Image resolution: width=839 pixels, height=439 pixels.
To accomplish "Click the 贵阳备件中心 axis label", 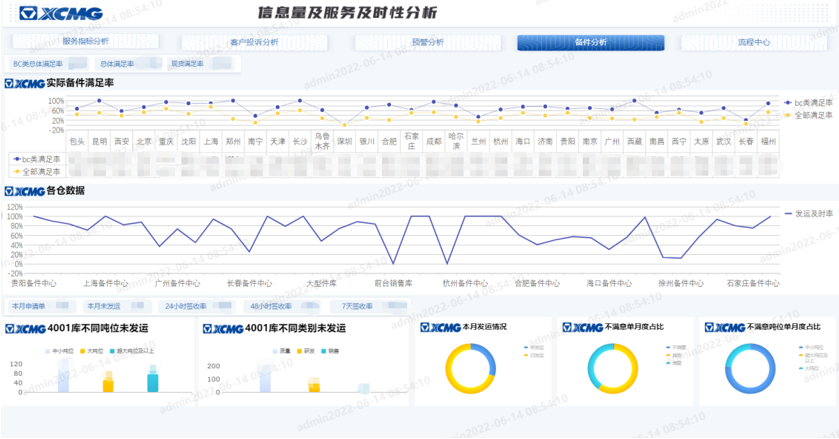I will 33,283.
